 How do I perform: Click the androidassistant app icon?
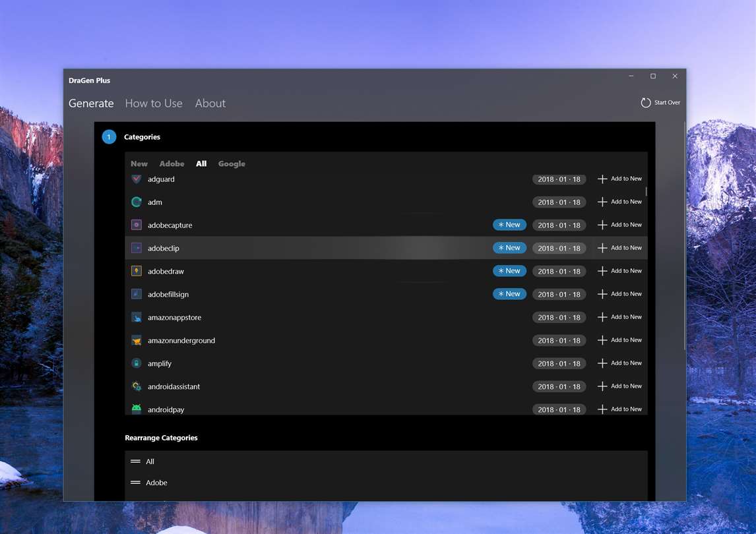(x=137, y=386)
